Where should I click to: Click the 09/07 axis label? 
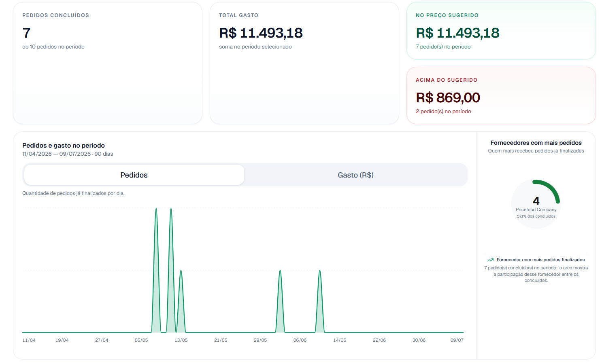click(457, 340)
